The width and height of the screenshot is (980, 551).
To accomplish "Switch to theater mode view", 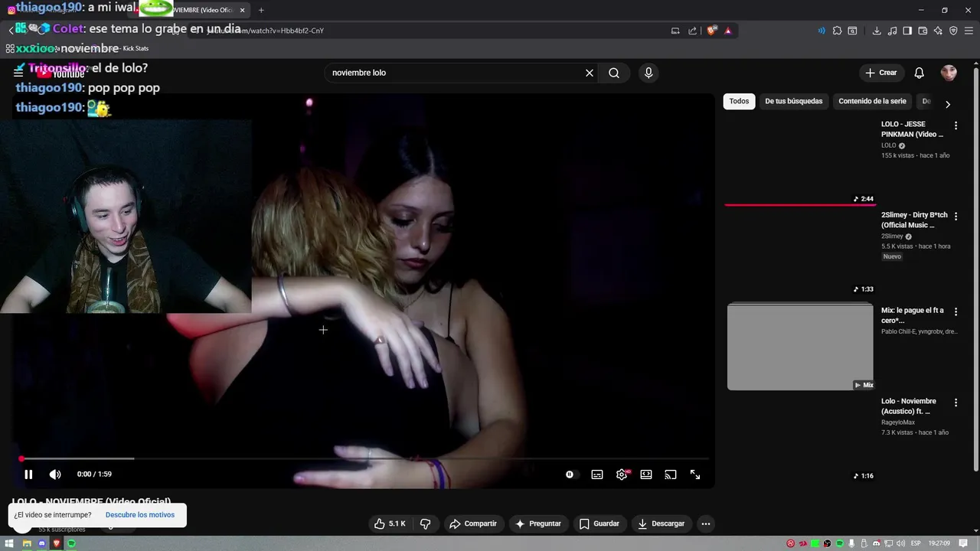I will 646,474.
